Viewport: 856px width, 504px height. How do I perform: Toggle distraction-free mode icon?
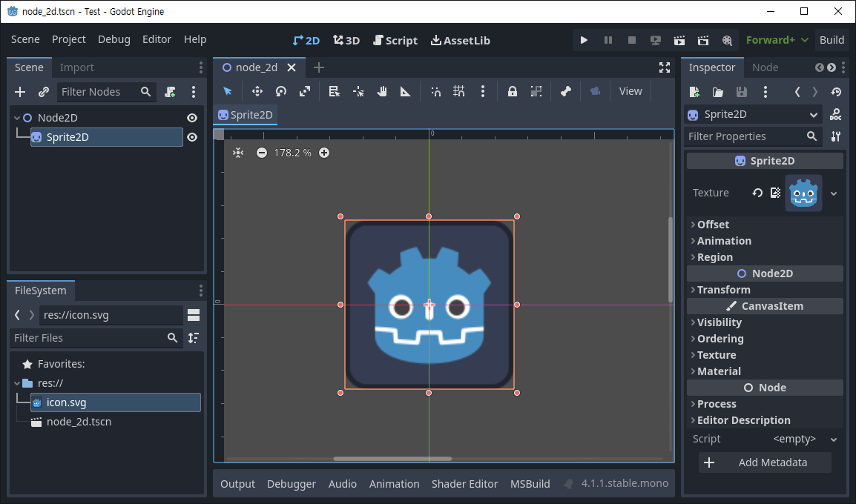point(665,67)
